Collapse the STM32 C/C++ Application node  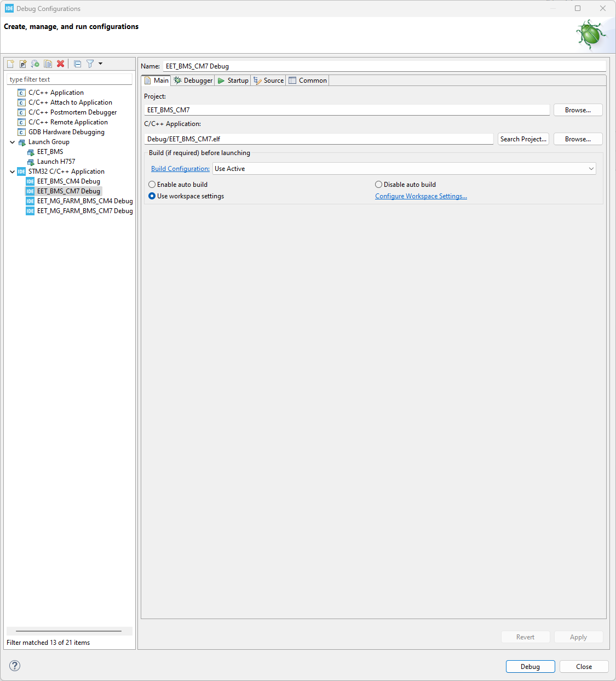tap(12, 171)
